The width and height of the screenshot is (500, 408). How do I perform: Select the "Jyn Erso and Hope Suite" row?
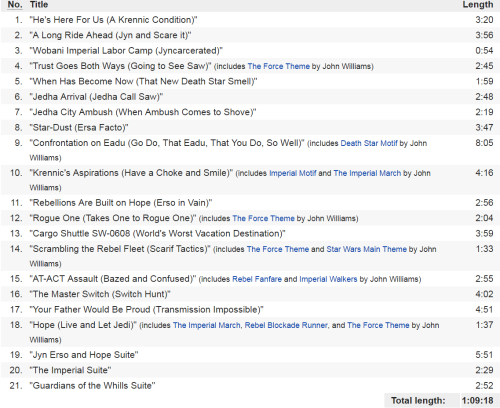tap(250, 355)
